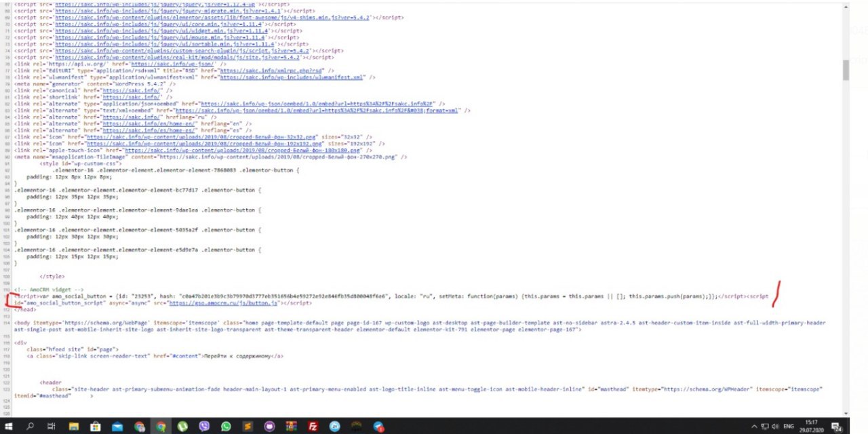Open WinRAR from the taskbar
868x434 pixels.
291,426
